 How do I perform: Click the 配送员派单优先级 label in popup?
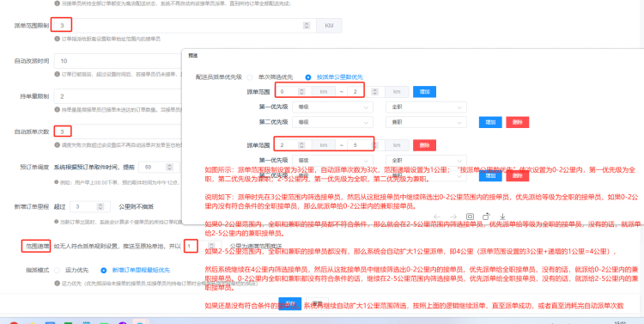tap(218, 76)
